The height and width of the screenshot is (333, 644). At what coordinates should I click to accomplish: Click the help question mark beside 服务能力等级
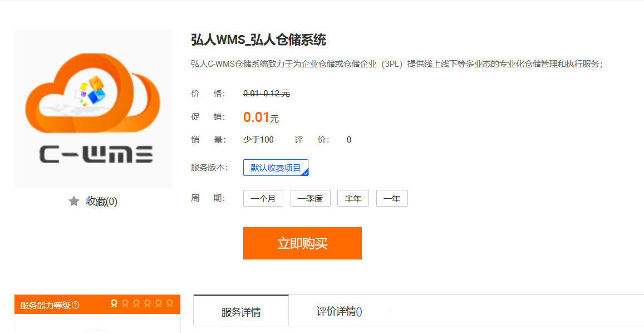(x=76, y=306)
